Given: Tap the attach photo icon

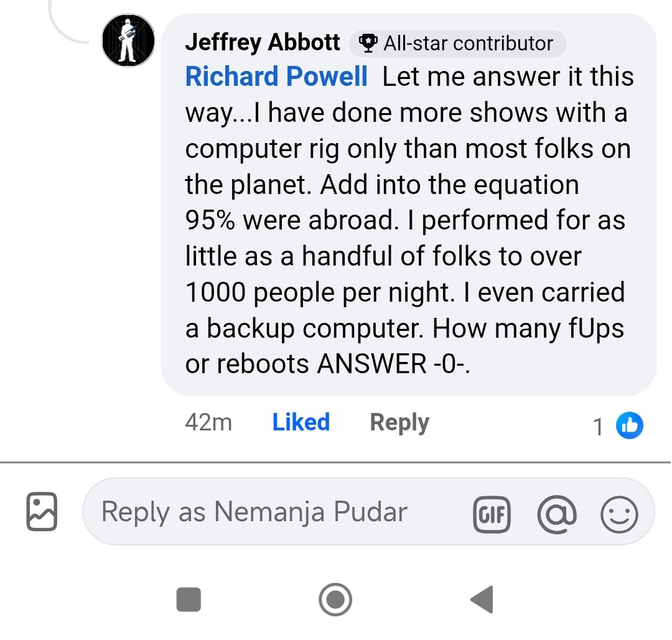Looking at the screenshot, I should click(42, 512).
